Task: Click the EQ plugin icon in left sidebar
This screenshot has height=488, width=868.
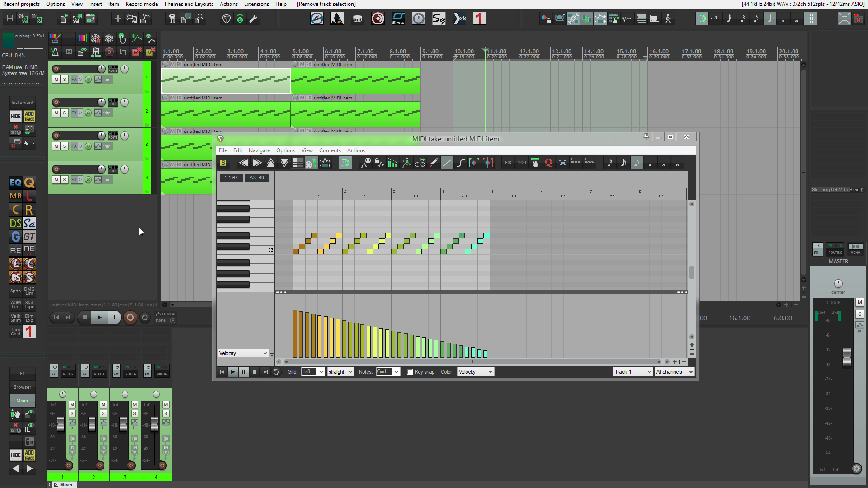Action: pos(15,183)
